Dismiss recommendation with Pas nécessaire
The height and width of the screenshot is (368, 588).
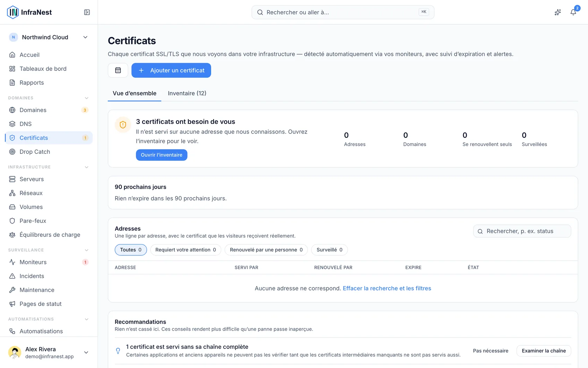pyautogui.click(x=490, y=351)
